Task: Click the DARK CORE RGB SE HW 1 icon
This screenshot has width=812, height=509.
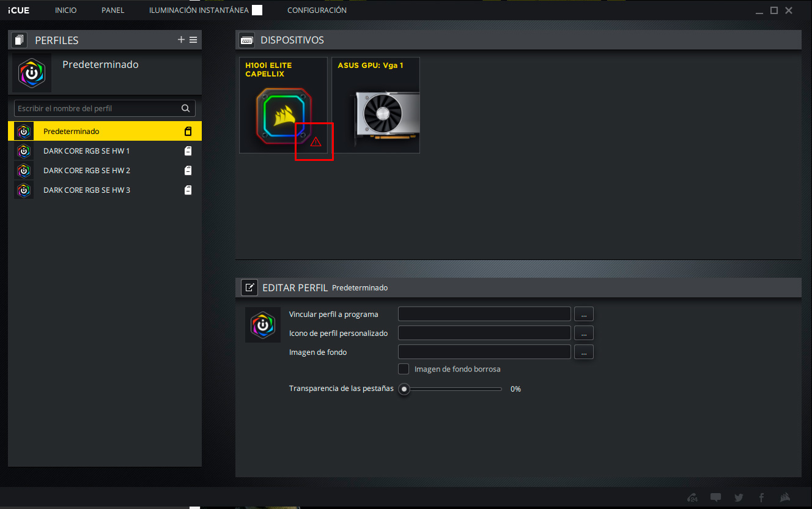Action: pos(24,150)
